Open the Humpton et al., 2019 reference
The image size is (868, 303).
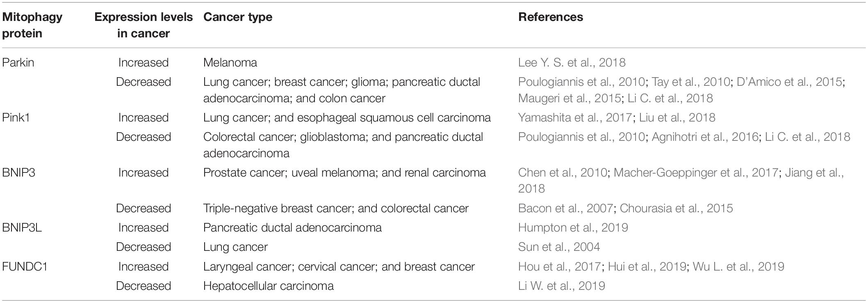pos(573,227)
